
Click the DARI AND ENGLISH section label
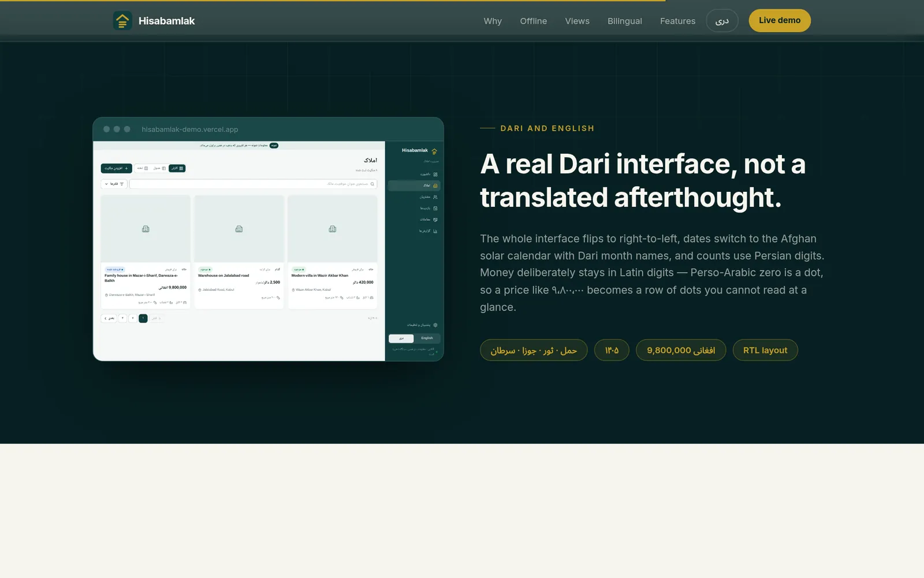click(547, 128)
